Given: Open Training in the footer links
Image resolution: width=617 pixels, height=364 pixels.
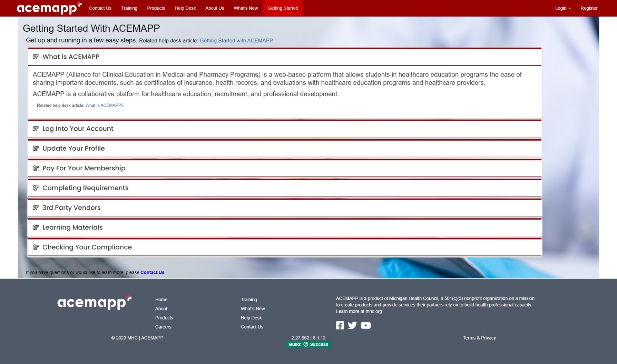Looking at the screenshot, I should (x=249, y=300).
